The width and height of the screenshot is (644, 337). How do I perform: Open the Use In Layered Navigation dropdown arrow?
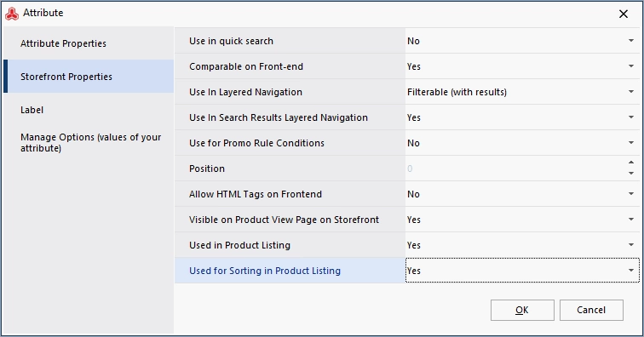(x=631, y=92)
